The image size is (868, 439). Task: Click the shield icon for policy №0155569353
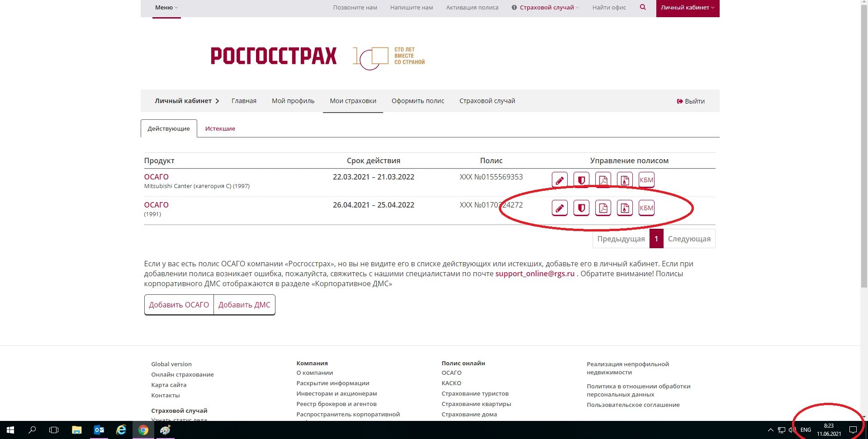tap(581, 180)
